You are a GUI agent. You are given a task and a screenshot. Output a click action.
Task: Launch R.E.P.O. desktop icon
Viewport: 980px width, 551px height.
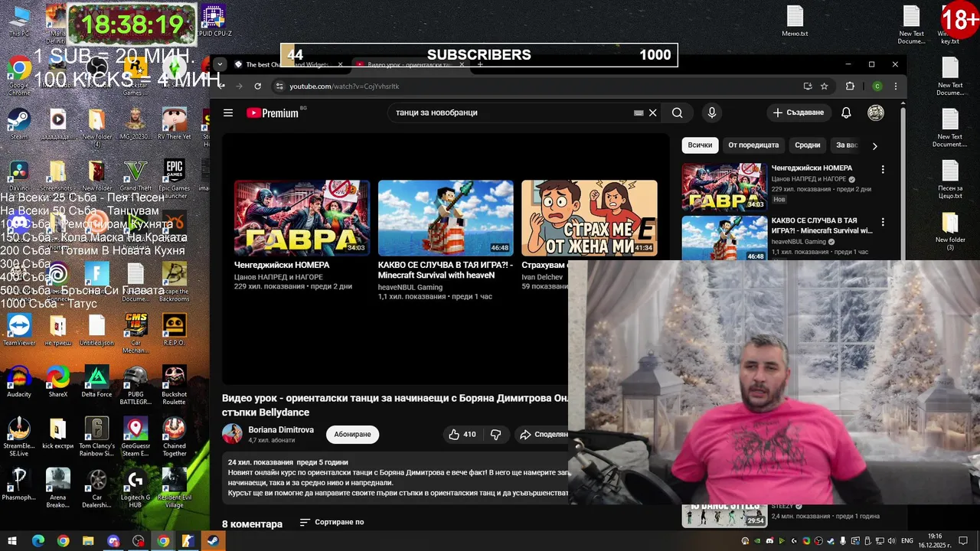point(175,330)
